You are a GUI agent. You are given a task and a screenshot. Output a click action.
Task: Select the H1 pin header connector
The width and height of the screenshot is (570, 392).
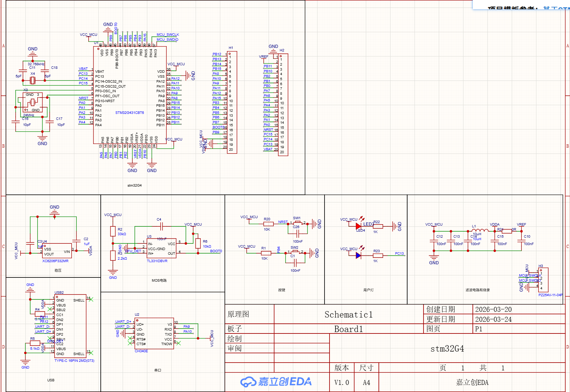pos(232,102)
